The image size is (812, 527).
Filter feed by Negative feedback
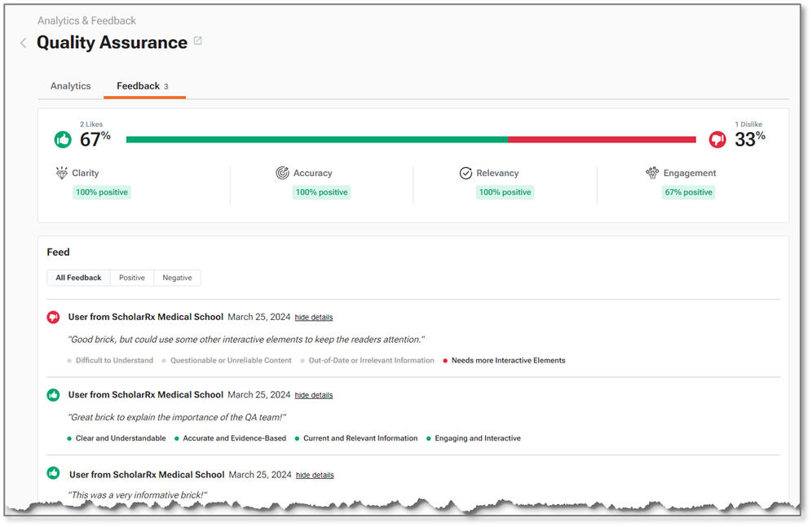pyautogui.click(x=177, y=278)
